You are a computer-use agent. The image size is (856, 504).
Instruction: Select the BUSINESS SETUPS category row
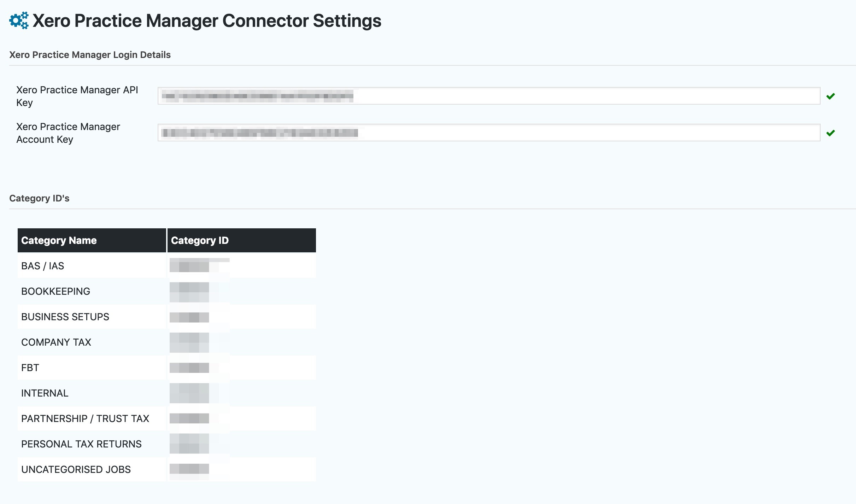(x=167, y=317)
